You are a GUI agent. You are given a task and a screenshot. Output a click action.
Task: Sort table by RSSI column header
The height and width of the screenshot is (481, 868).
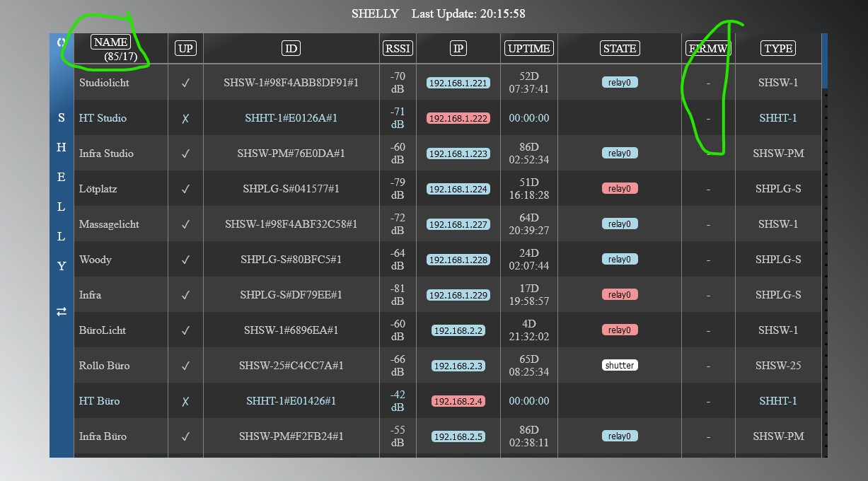(x=398, y=49)
